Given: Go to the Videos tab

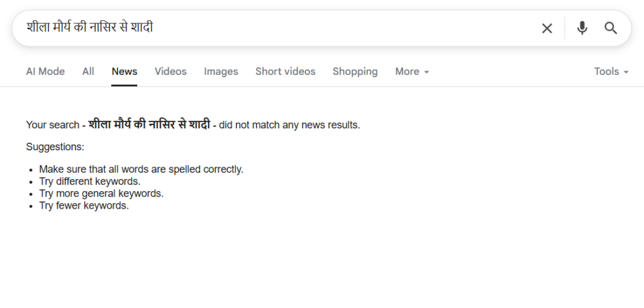Looking at the screenshot, I should point(170,72).
